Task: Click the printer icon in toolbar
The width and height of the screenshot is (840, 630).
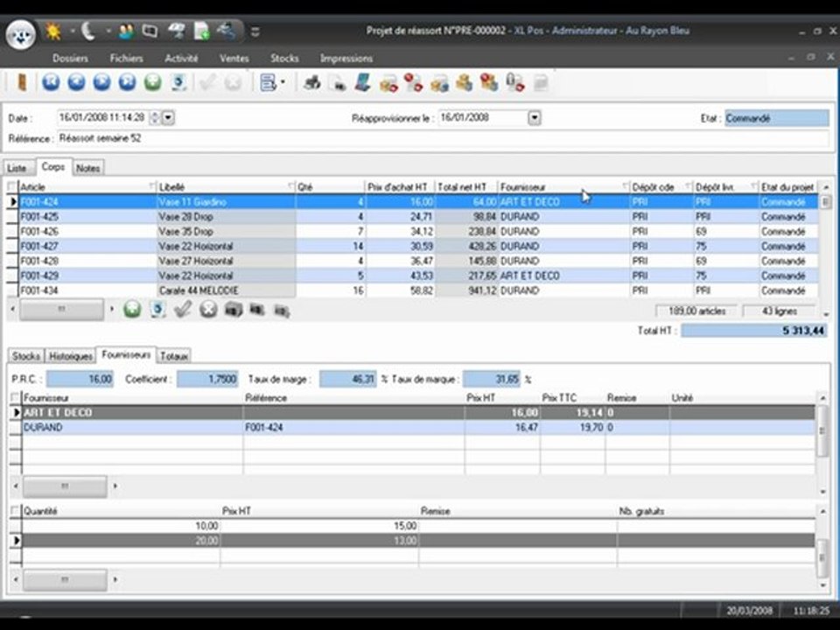Action: click(x=311, y=83)
